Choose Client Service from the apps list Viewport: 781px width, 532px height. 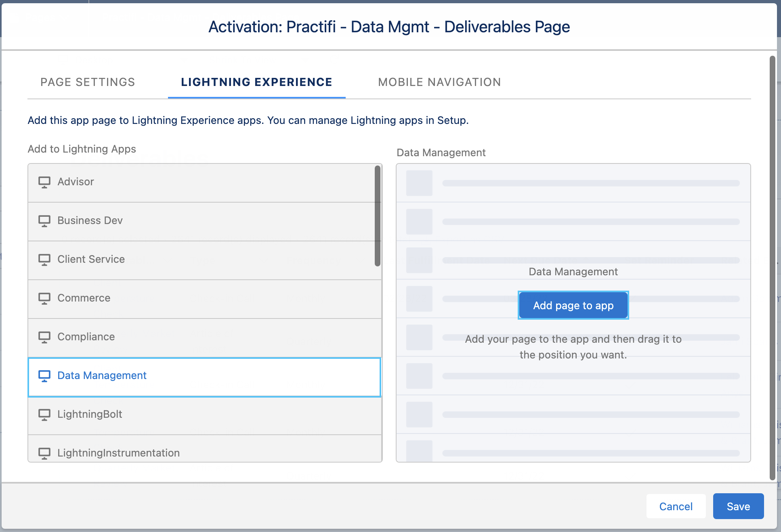(x=204, y=260)
